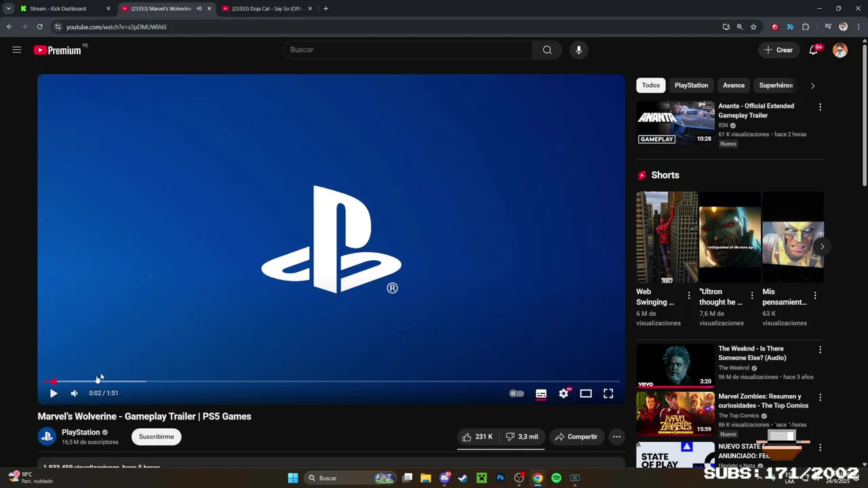Click the page vertical scrollbar
The height and width of the screenshot is (488, 868).
point(865,115)
